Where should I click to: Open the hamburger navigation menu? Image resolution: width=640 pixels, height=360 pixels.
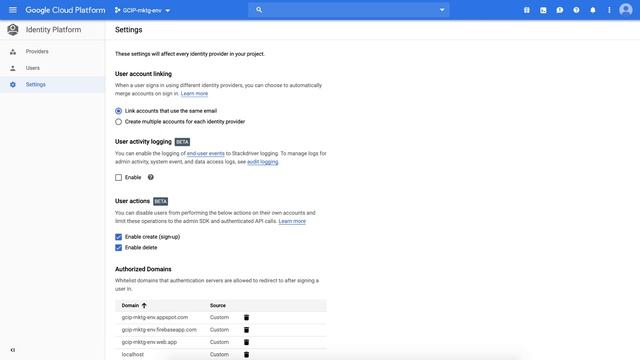point(13,10)
